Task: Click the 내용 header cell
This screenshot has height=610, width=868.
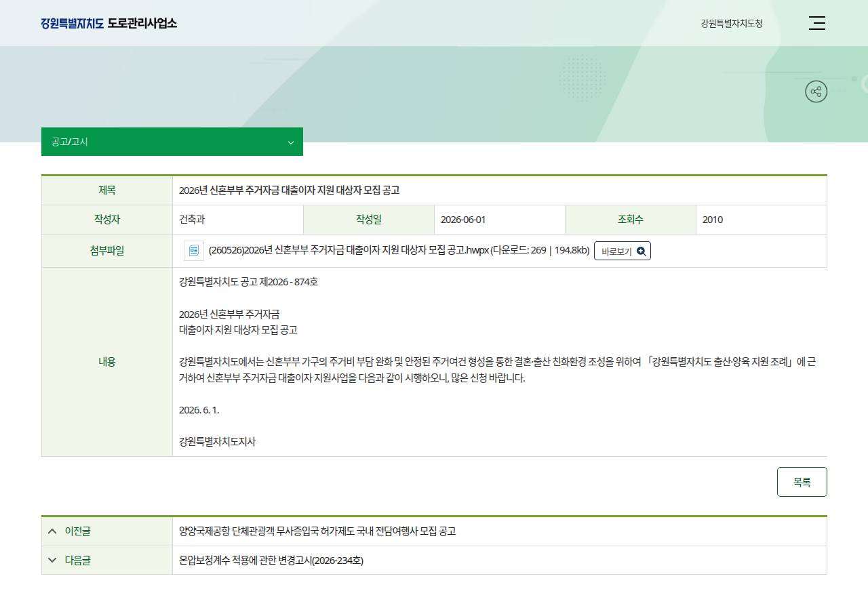Action: [x=107, y=362]
